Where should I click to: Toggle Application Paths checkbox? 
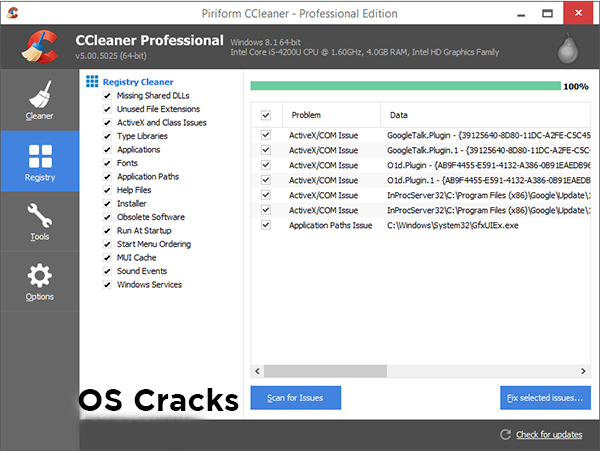(x=107, y=177)
